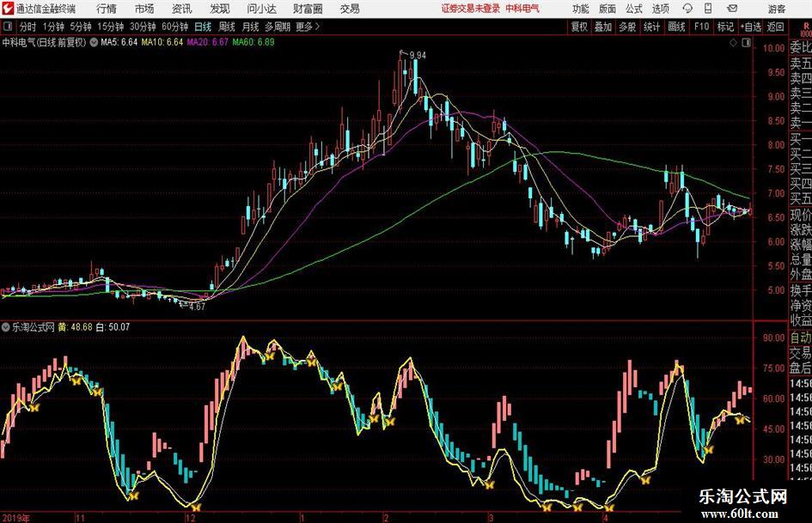Click the 黄: 48.68 indicator value
Image resolution: width=812 pixels, height=523 pixels.
pyautogui.click(x=75, y=327)
